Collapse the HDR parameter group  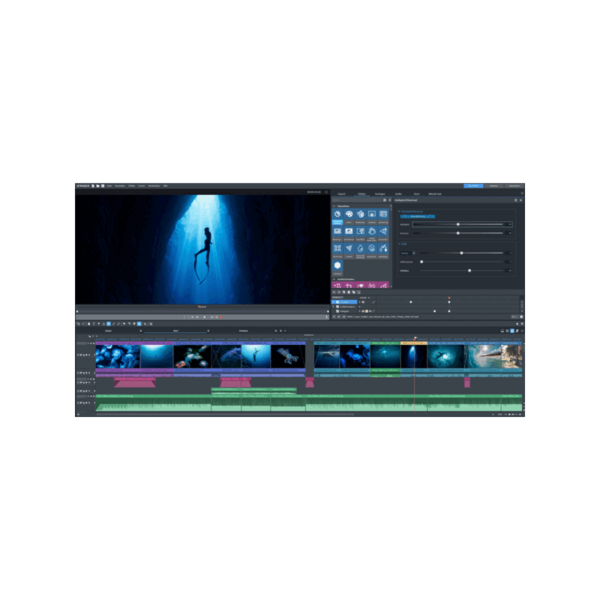click(x=399, y=244)
